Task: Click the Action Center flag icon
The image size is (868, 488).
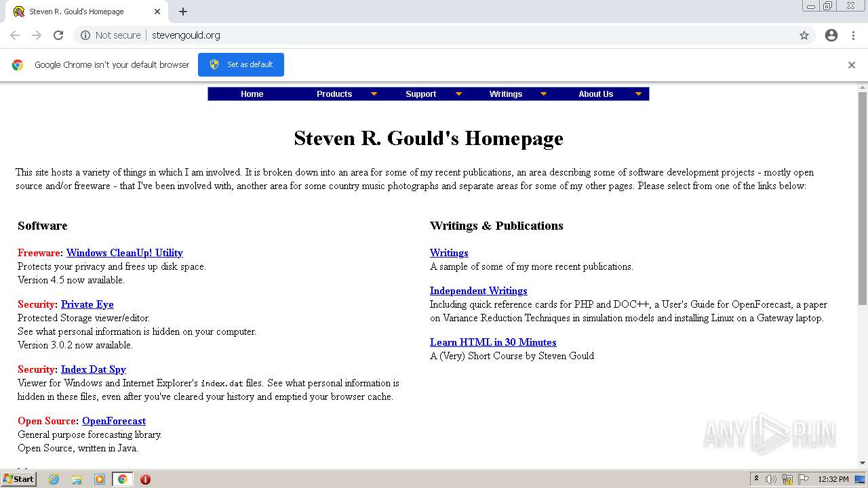Action: (804, 479)
